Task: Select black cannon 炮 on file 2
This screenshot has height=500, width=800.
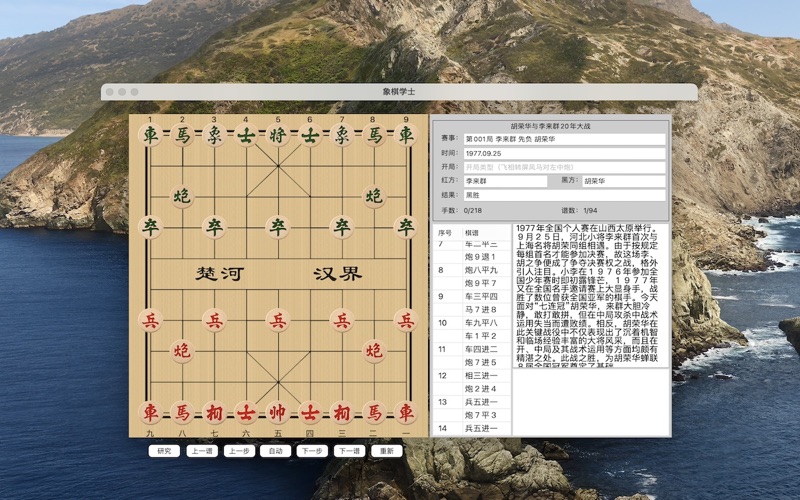Action: tap(182, 196)
